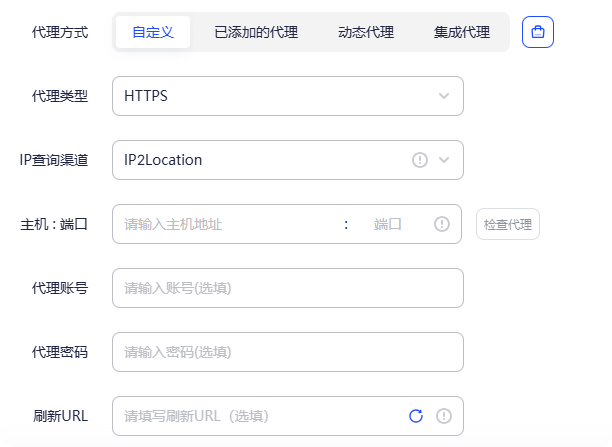Click the refresh icon in 刷新URL field
Screen dimensions: 612x447
click(x=416, y=416)
